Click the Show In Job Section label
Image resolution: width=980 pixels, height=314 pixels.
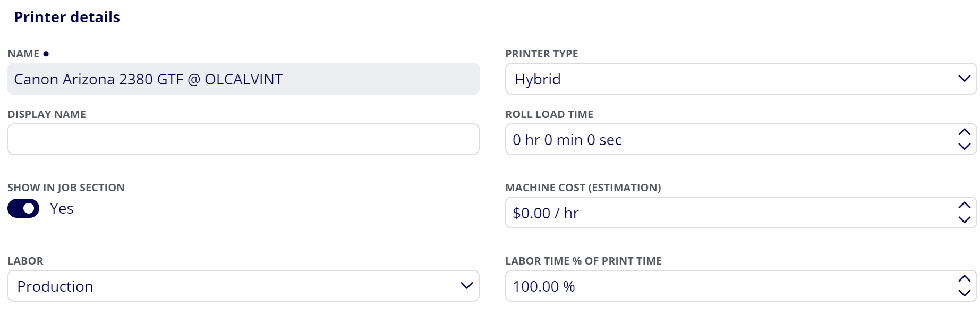click(66, 188)
